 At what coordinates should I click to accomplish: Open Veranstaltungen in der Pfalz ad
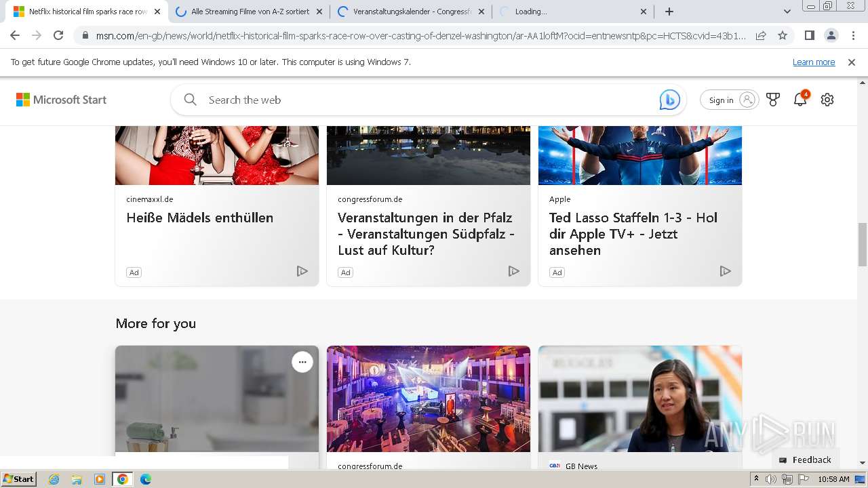(x=426, y=234)
